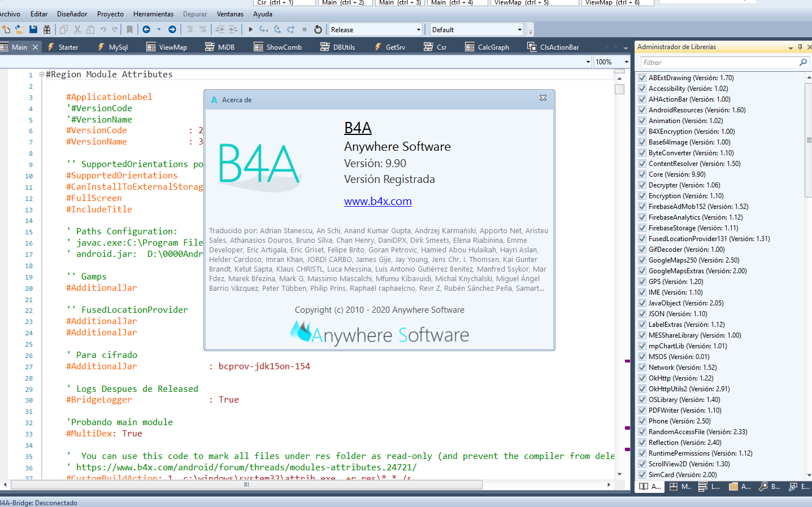Toggle the OkHttpUtils2 library checkbox
Viewport: 812px width, 507px height.
pos(642,389)
